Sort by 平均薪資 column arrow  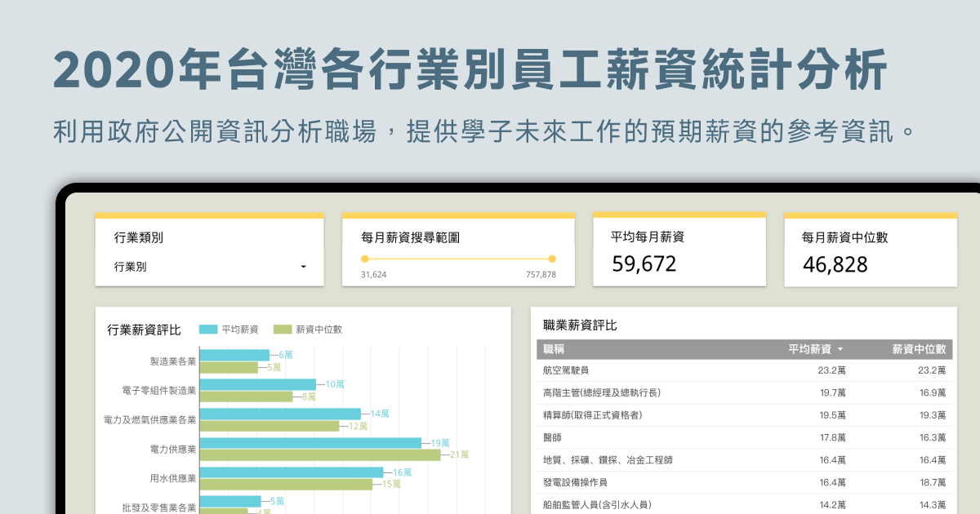click(840, 350)
